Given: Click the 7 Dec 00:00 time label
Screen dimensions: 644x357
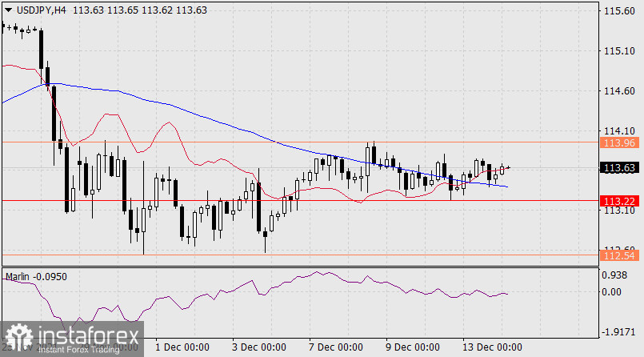Looking at the screenshot, I should pos(335,347).
